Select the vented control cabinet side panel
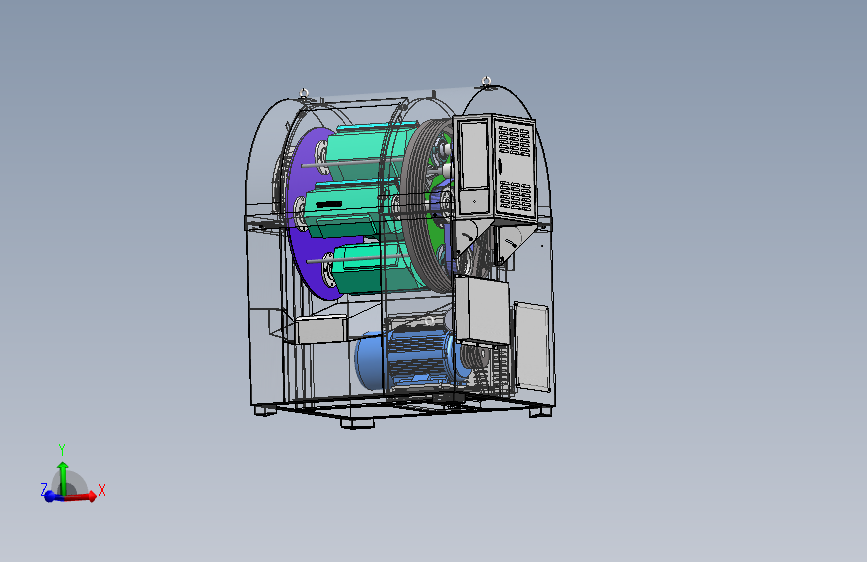The image size is (867, 562). tap(514, 169)
